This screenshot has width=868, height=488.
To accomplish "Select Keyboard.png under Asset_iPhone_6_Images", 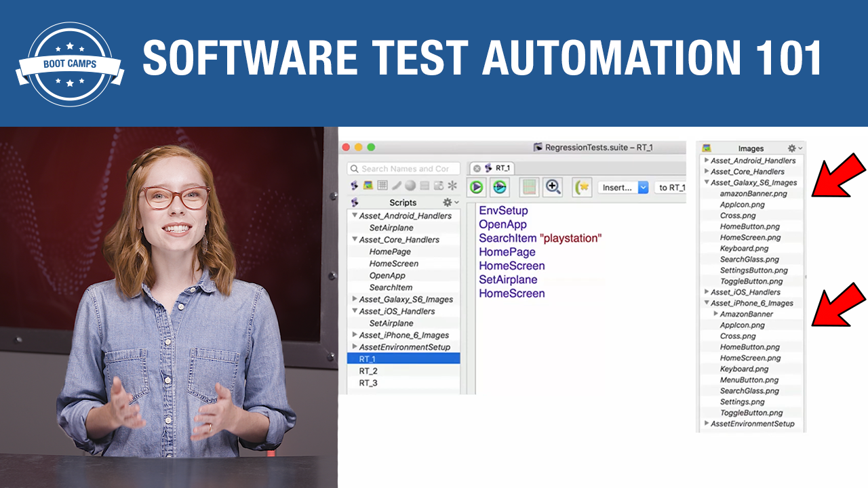I will 744,369.
